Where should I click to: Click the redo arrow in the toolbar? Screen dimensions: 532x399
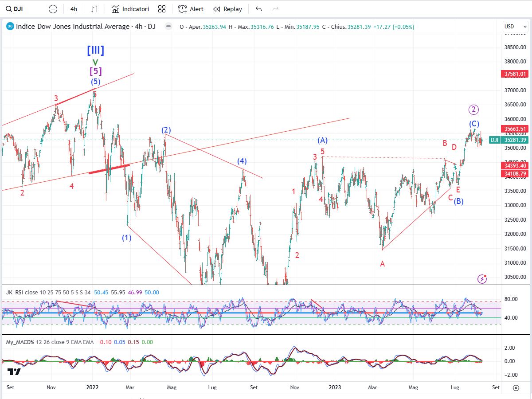coord(275,9)
